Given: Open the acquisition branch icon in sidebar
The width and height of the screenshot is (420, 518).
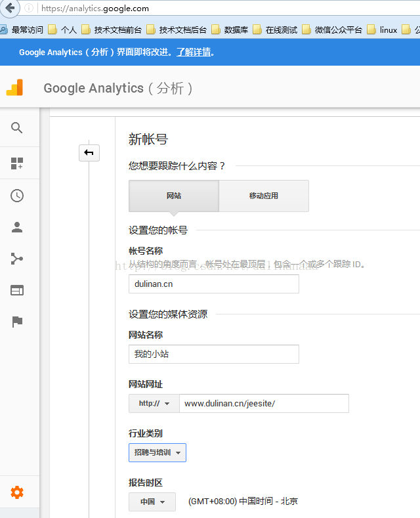Looking at the screenshot, I should point(17,259).
